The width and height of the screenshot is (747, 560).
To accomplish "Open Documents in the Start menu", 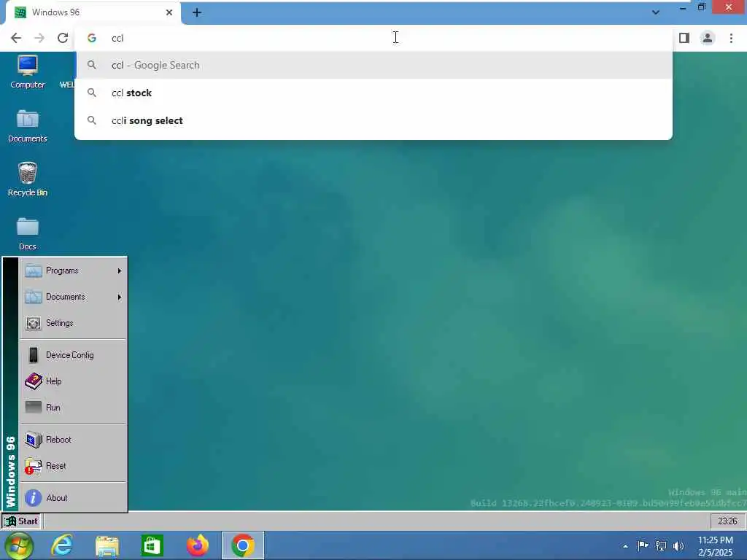I will point(72,297).
